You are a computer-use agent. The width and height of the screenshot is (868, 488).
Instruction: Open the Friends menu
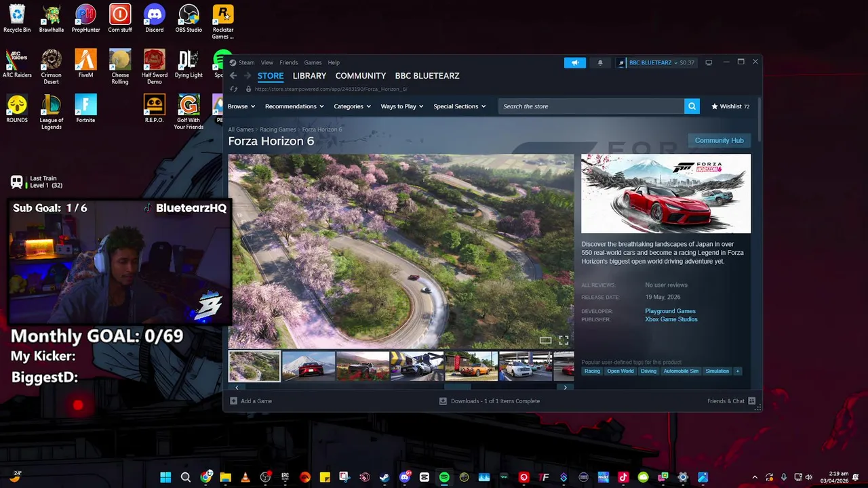[x=289, y=62]
